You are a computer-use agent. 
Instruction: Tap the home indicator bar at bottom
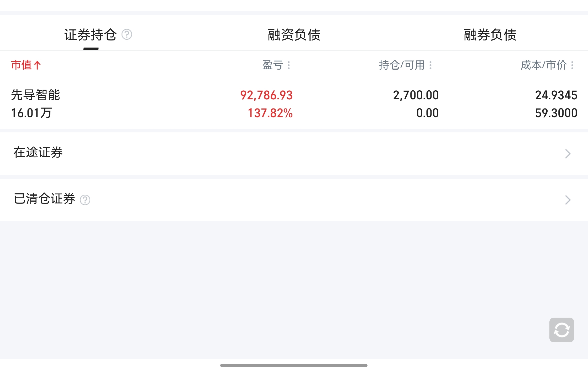294,365
